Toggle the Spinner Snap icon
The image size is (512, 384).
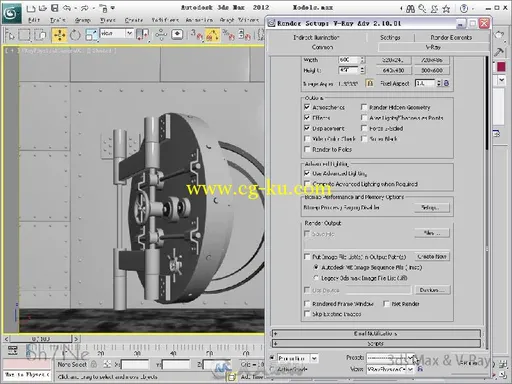pyautogui.click(x=245, y=35)
